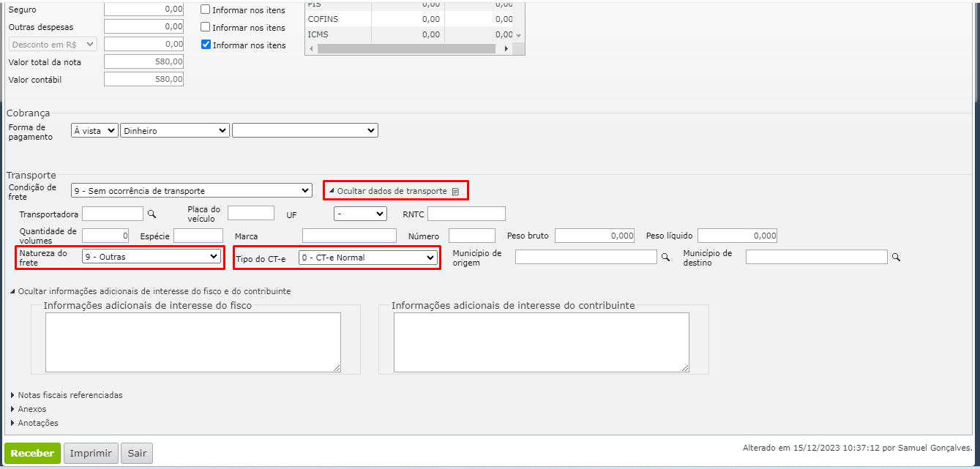Focus the Número input field
Screen dimensions: 980x469
coord(472,236)
